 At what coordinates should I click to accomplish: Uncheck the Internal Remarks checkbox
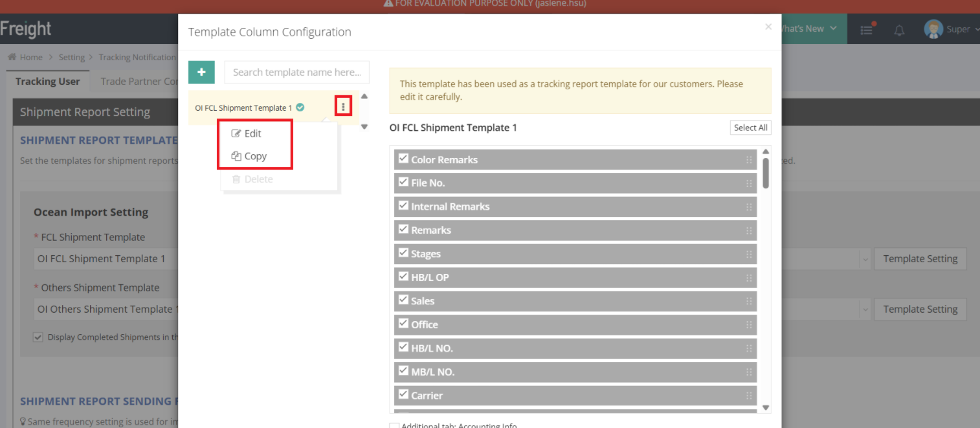pos(403,206)
